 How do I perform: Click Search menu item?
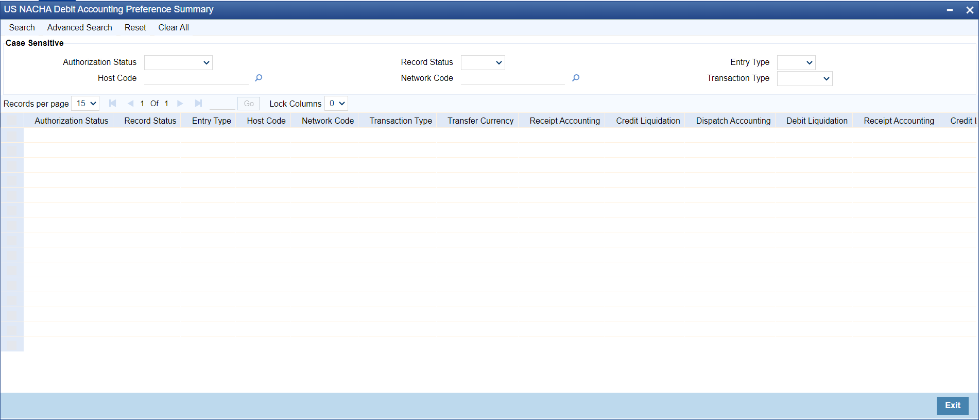(x=22, y=28)
